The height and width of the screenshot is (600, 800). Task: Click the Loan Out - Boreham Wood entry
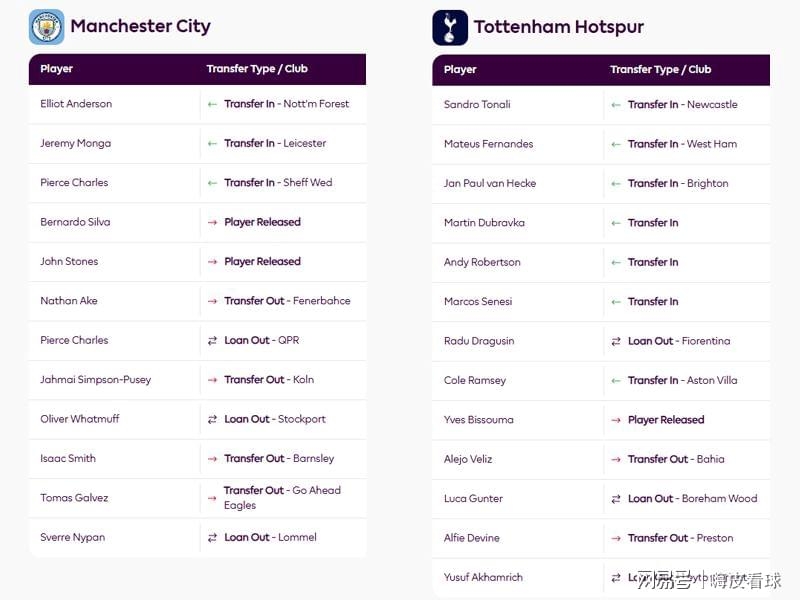pos(692,498)
